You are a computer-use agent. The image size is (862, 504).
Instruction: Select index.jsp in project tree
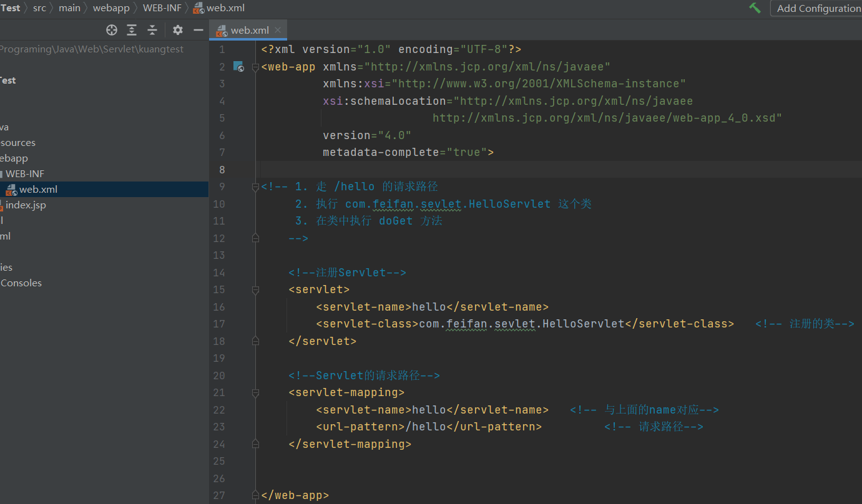point(26,205)
